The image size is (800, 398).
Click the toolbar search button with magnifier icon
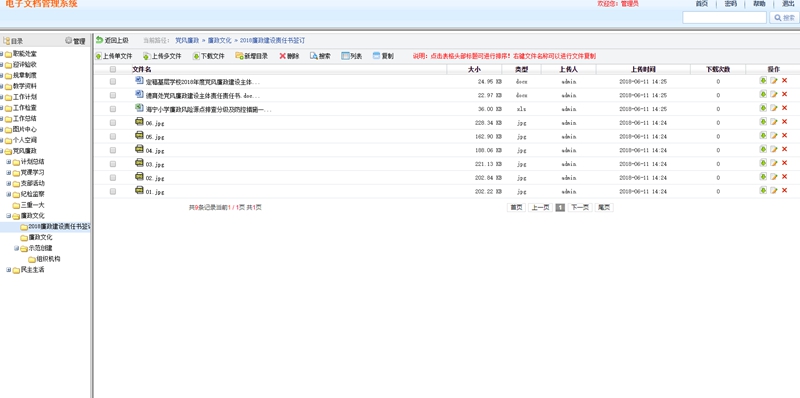pyautogui.click(x=320, y=56)
